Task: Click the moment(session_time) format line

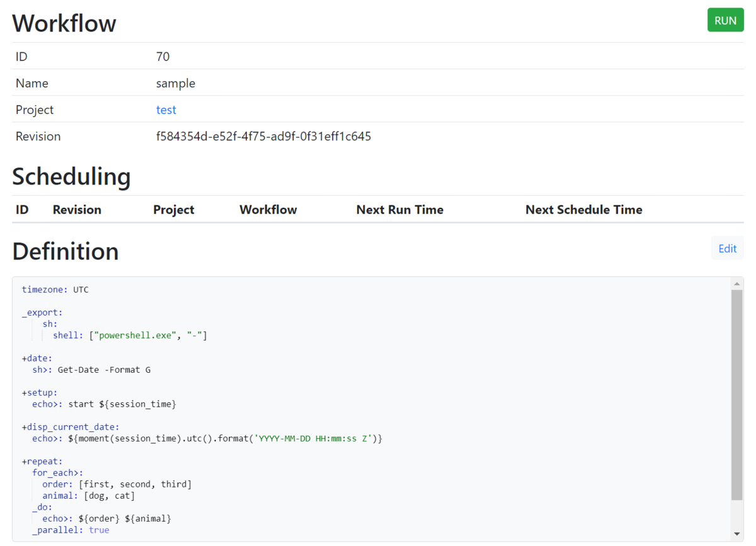Action: pos(207,438)
